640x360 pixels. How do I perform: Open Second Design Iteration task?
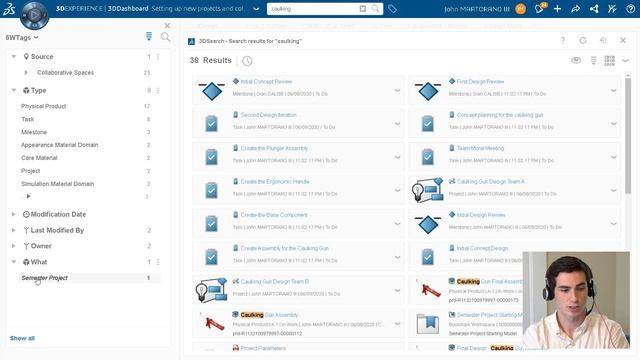[268, 115]
